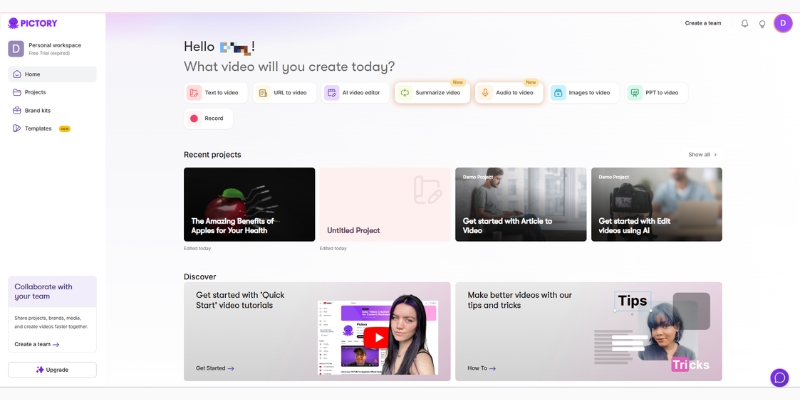Click the Summarize video icon
The image size is (800, 400).
pyautogui.click(x=405, y=93)
